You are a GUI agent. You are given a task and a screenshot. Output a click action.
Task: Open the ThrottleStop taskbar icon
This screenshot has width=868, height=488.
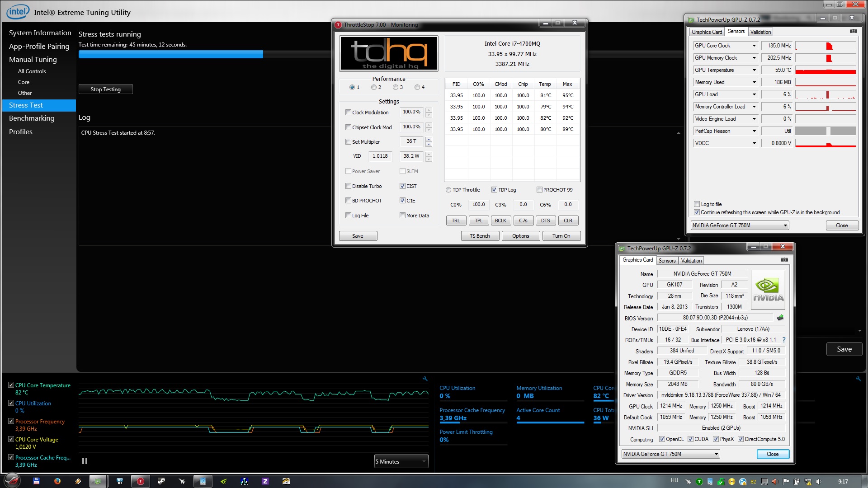(141, 481)
